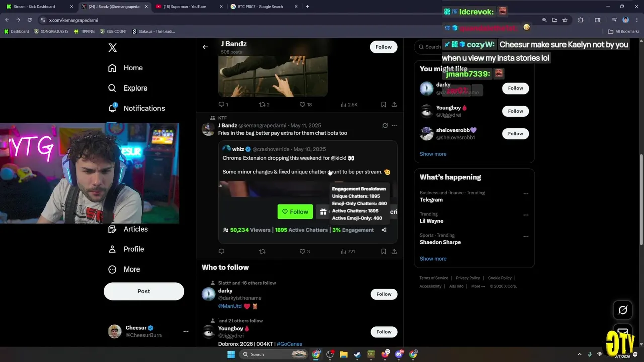
Task: Open Profile in the sidebar
Action: [126, 249]
